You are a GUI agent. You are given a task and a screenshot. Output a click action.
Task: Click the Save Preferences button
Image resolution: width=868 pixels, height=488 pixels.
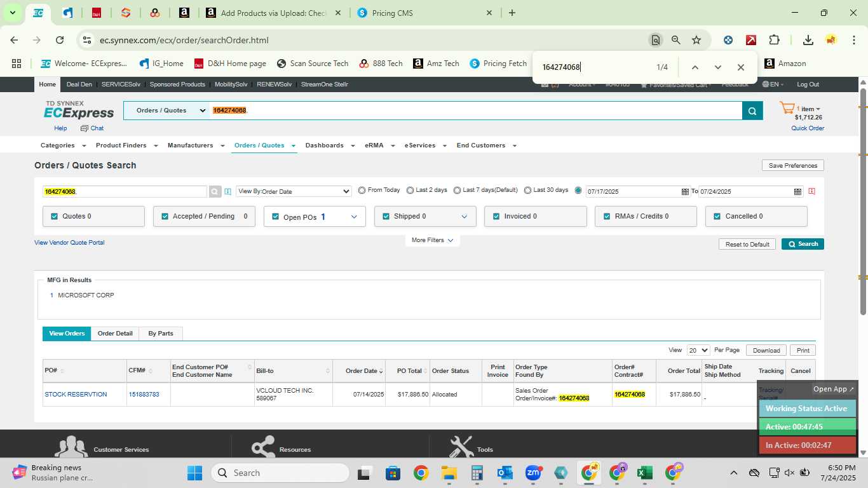[x=793, y=165]
